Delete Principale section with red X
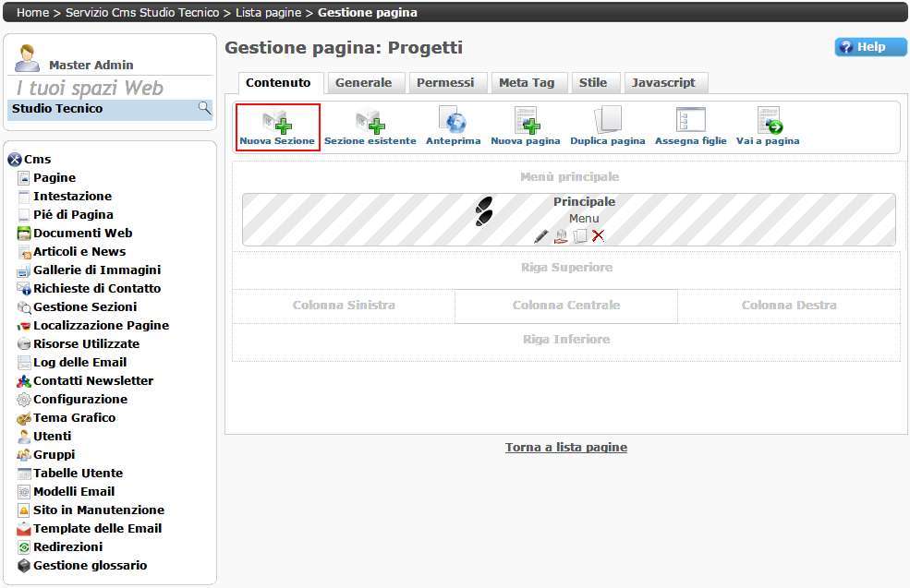The height and width of the screenshot is (588, 910). (598, 236)
